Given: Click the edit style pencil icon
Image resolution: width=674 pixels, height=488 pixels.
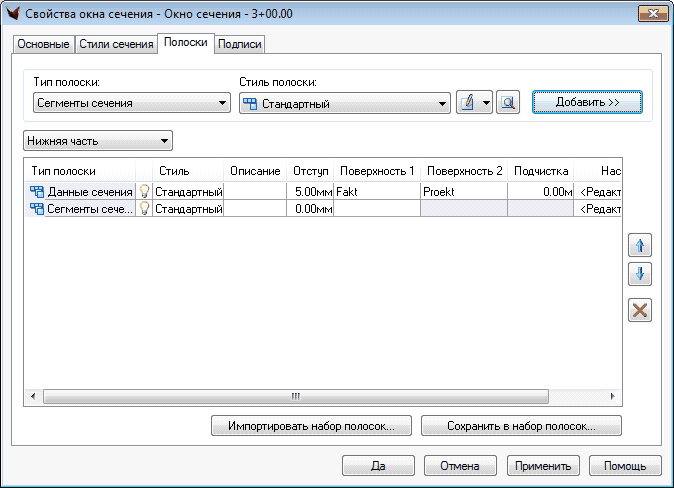Looking at the screenshot, I should click(x=467, y=103).
